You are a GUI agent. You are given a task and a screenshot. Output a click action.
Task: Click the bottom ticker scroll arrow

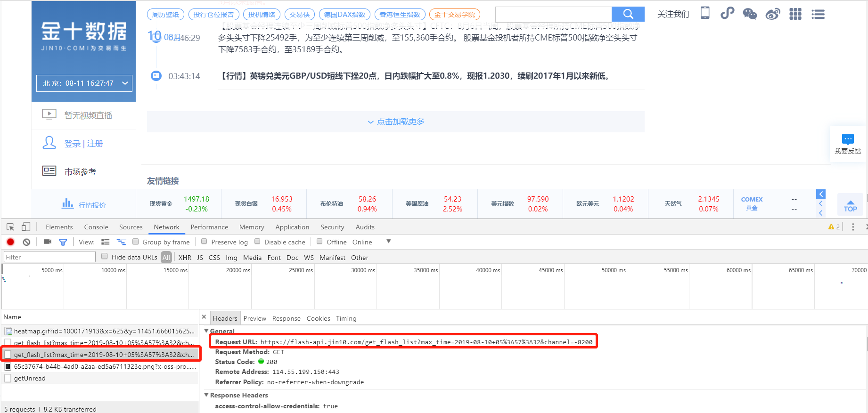pos(821,213)
